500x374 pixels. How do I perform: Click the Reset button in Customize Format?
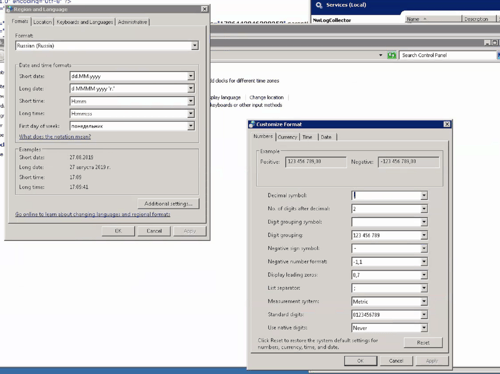[x=423, y=342]
